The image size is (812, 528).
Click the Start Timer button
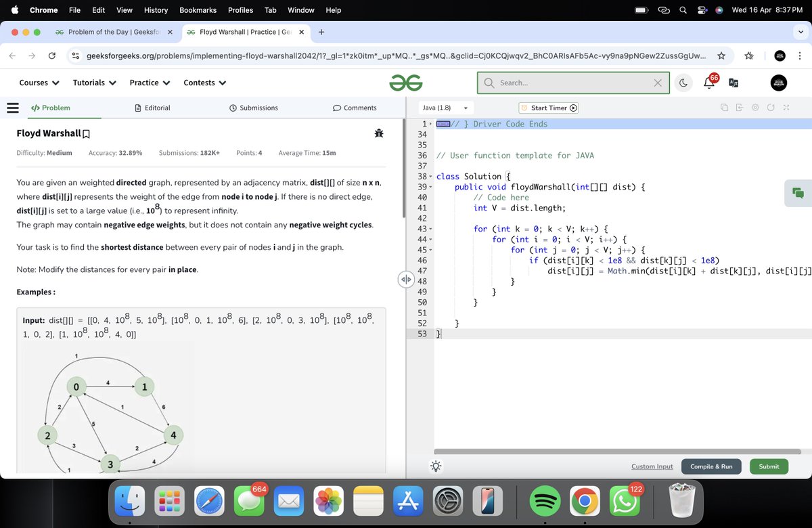tap(549, 108)
